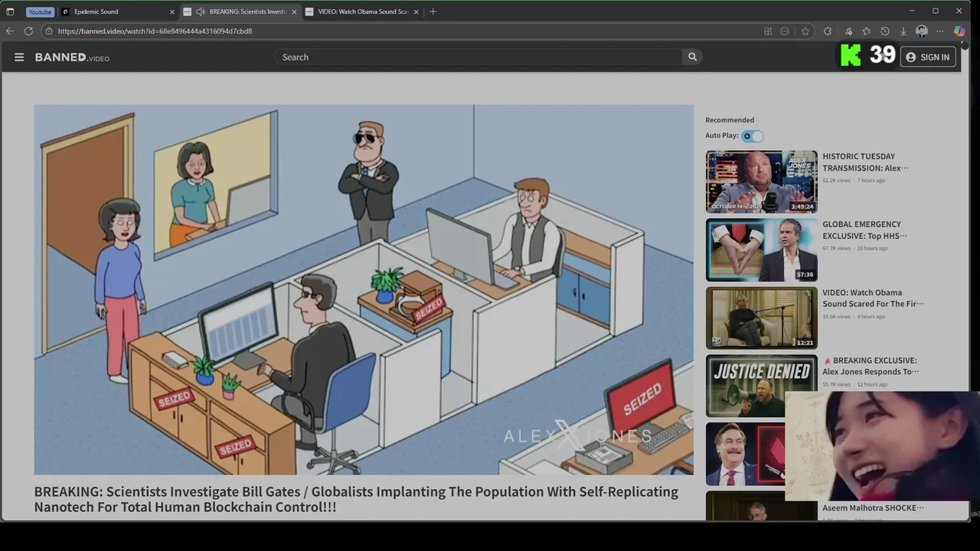Open browser History icon

885,31
